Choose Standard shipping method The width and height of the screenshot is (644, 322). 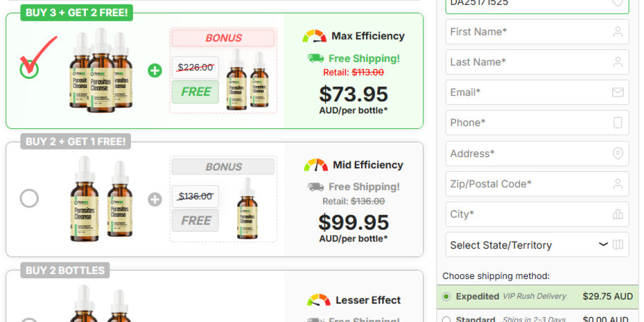[446, 320]
